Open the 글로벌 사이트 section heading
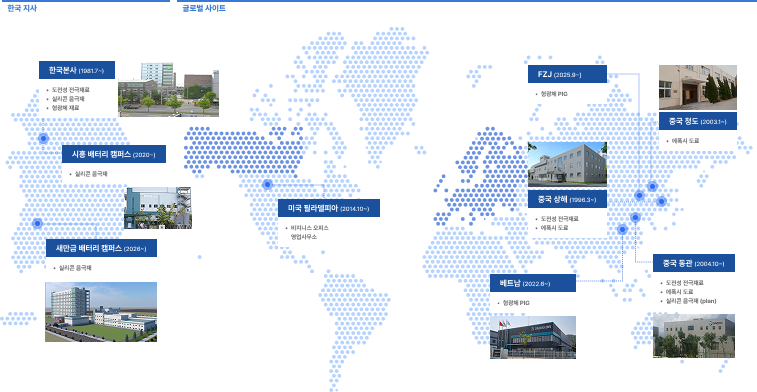Image resolution: width=757 pixels, height=392 pixels. point(204,8)
